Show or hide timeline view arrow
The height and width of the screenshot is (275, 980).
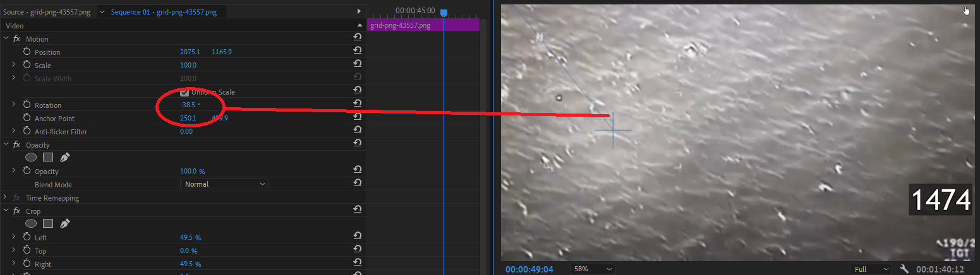[x=360, y=11]
